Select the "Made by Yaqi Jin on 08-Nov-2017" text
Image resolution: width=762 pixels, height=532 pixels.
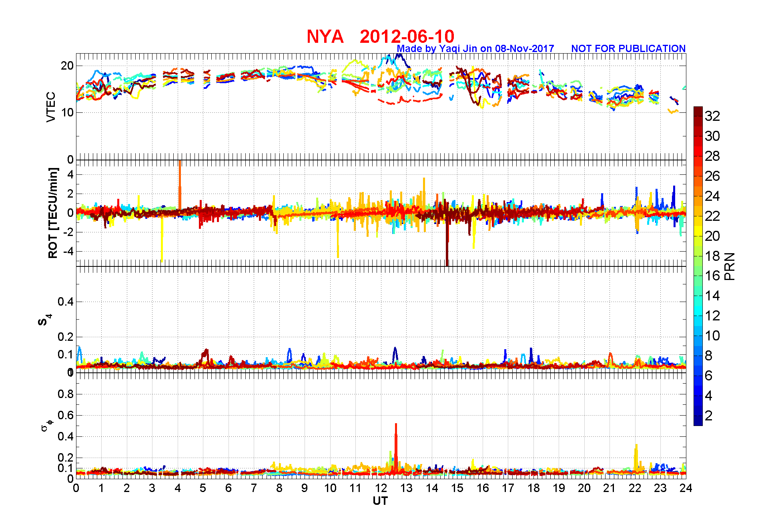(475, 48)
